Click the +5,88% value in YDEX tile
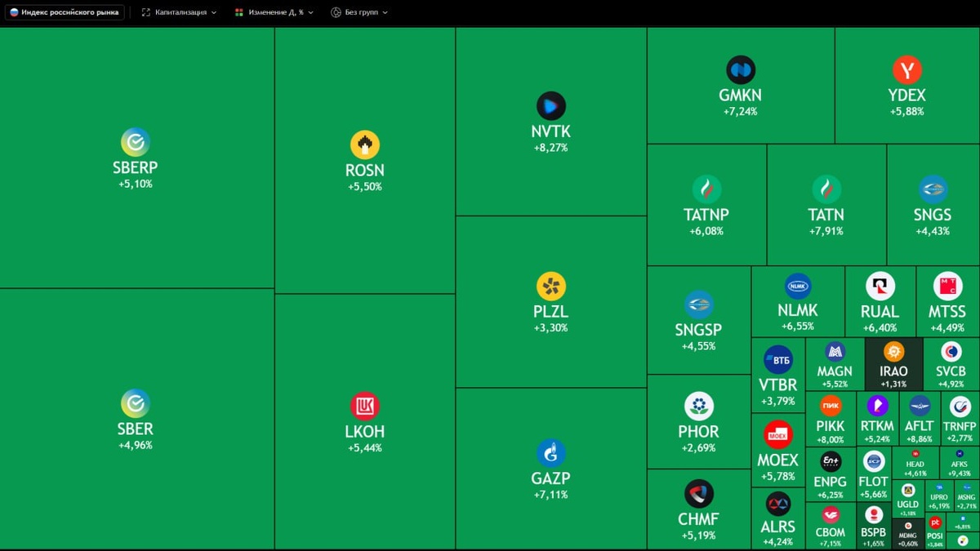 click(907, 111)
